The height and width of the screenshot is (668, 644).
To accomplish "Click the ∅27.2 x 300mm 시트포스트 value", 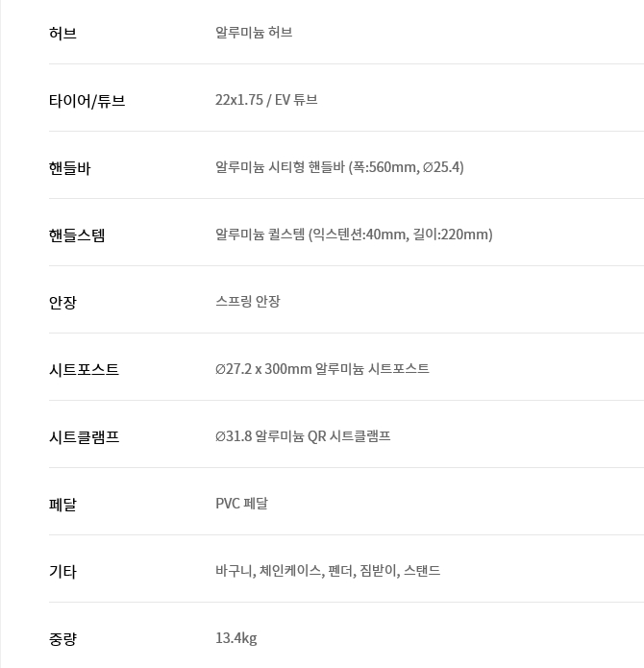I will [x=322, y=369].
